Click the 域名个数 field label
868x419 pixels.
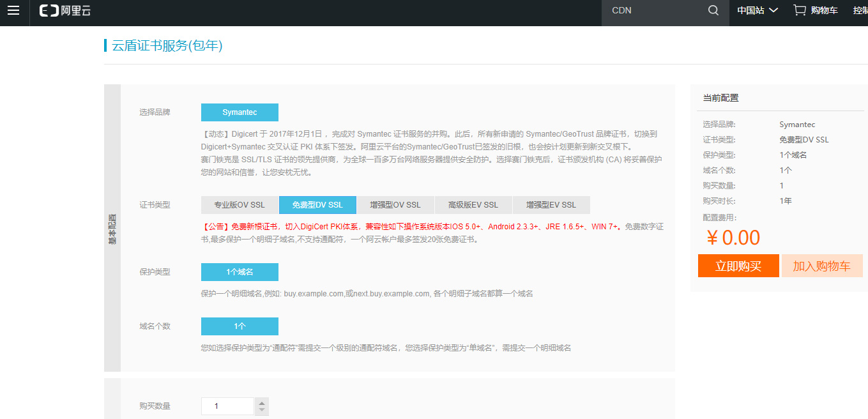[x=155, y=326]
